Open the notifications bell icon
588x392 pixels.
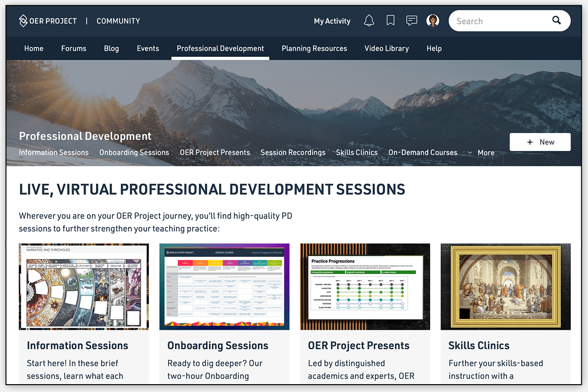click(369, 21)
